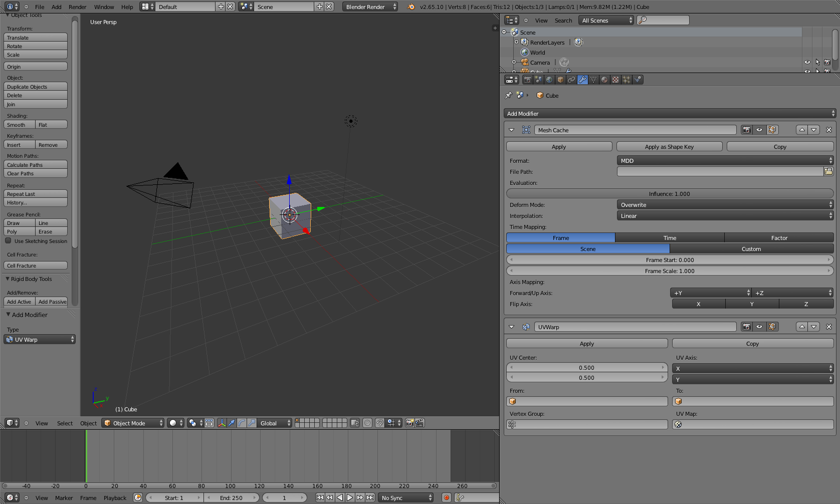Click the Frame Scale 1.000 field
Screen dimensions: 840x504
click(670, 271)
